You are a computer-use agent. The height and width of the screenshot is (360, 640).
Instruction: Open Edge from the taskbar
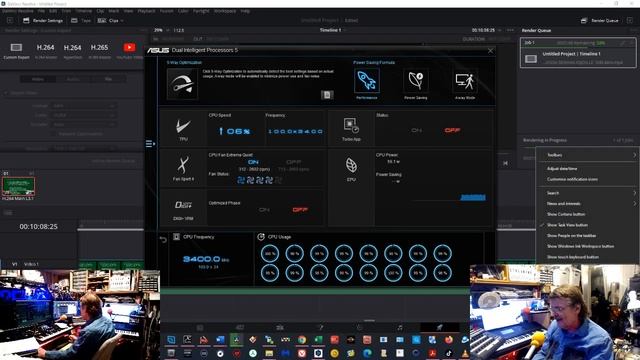(x=367, y=353)
